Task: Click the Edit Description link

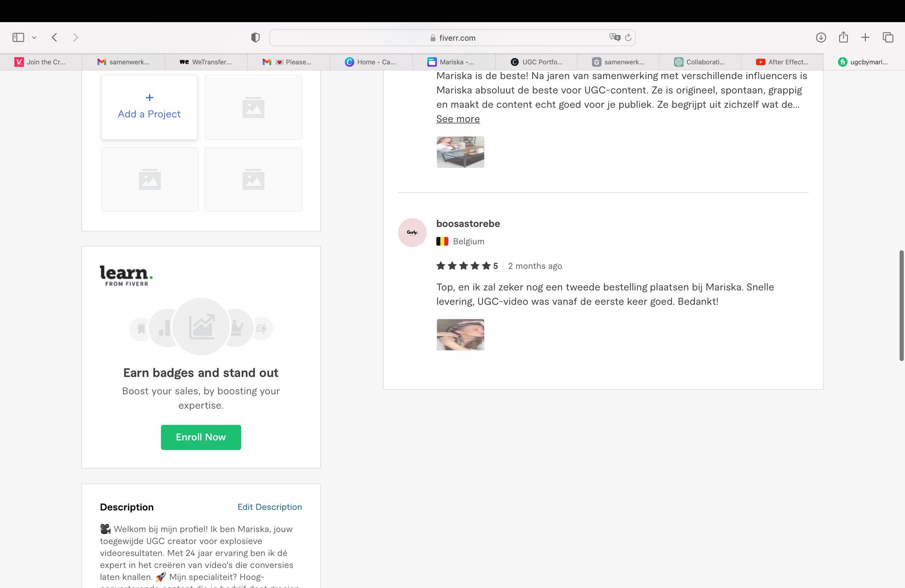Action: pos(270,506)
